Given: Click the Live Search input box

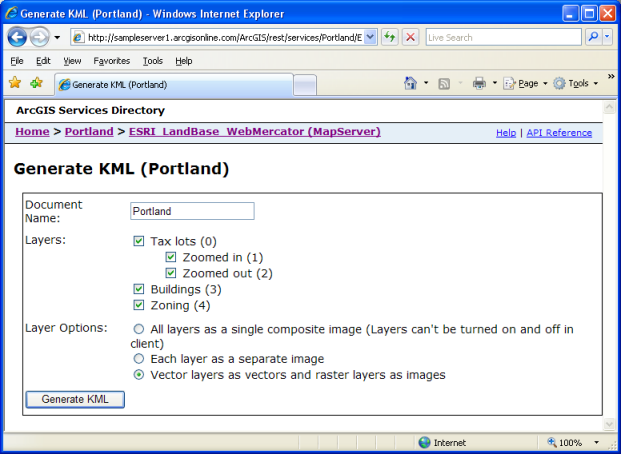Looking at the screenshot, I should pos(503,38).
